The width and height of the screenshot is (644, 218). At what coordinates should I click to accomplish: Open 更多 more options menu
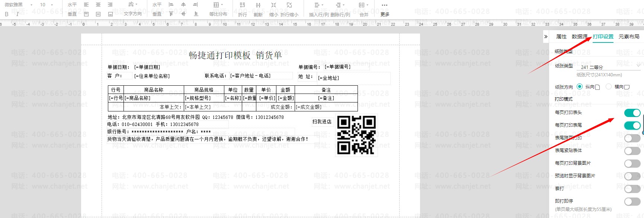(x=385, y=9)
